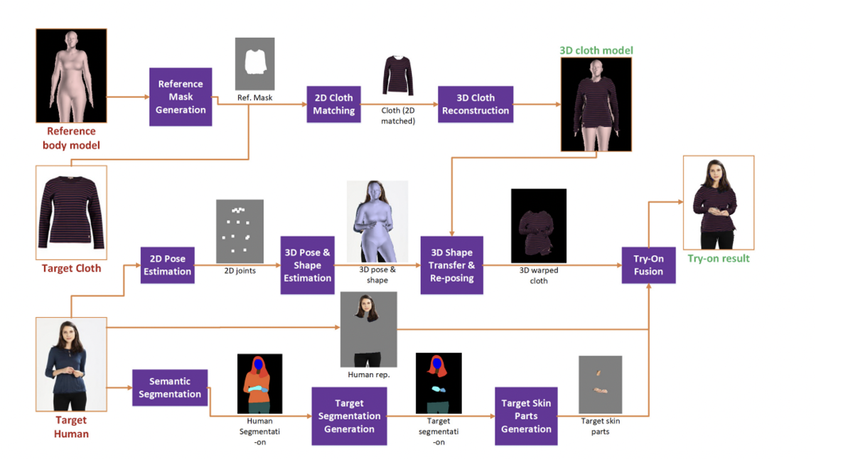Screen dimensions: 868x472
Task: Open the Try-On Fusion block
Action: pyautogui.click(x=649, y=265)
